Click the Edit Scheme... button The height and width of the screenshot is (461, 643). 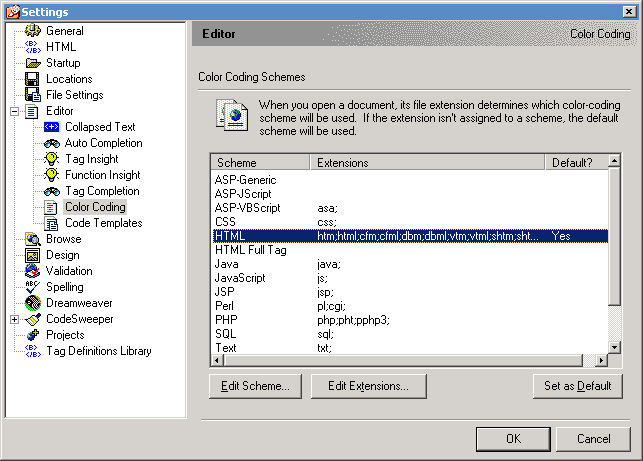pos(255,386)
